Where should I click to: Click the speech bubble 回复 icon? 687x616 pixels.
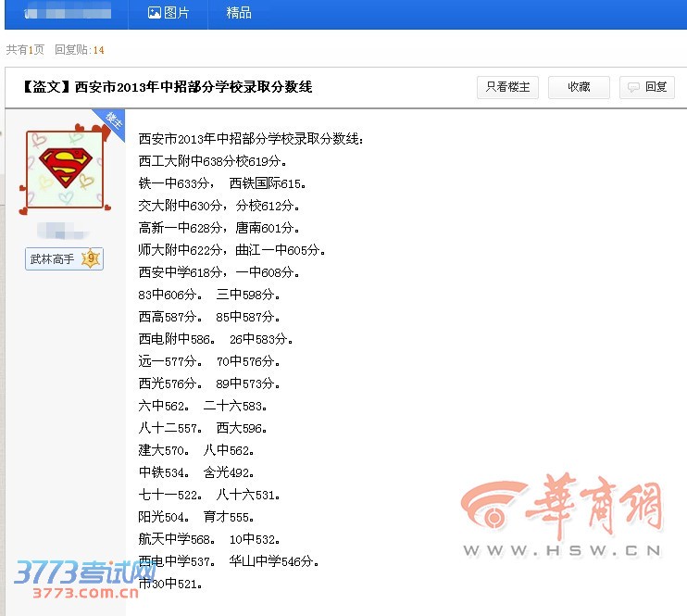click(x=634, y=87)
